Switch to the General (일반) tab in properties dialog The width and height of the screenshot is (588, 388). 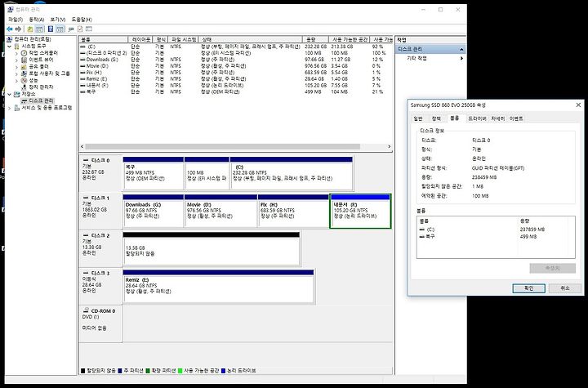[x=418, y=118]
